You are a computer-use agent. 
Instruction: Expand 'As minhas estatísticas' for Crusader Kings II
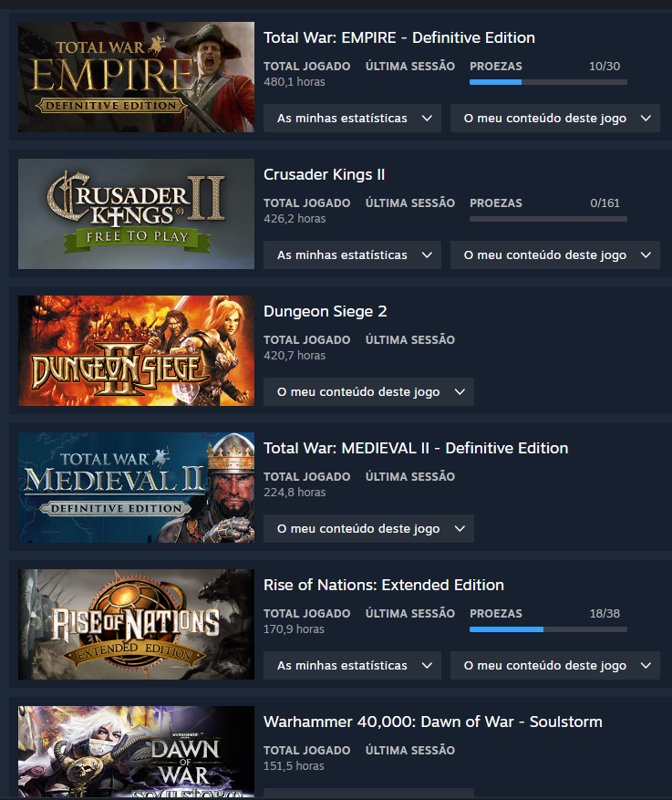(x=352, y=255)
